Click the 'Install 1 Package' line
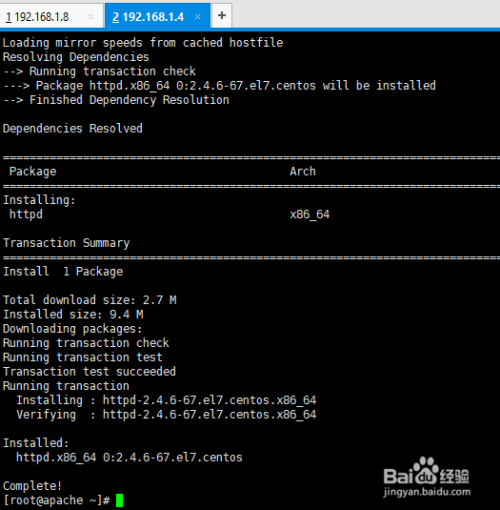The width and height of the screenshot is (500, 510). pos(63,272)
